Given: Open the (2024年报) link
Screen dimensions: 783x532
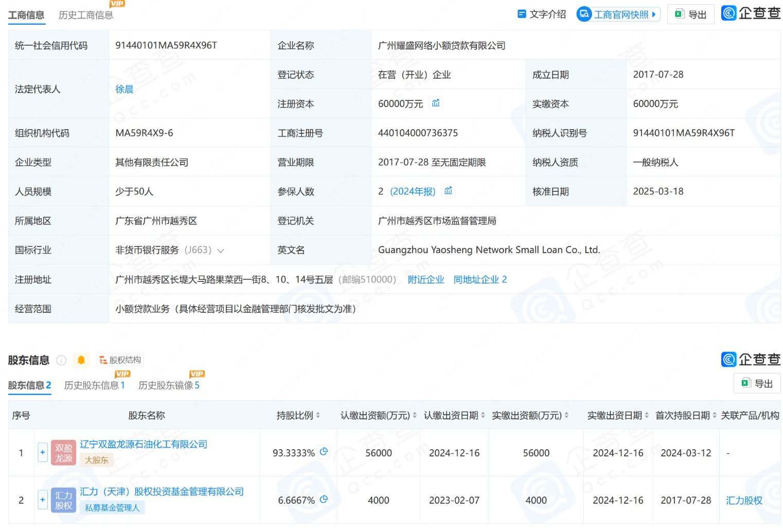Looking at the screenshot, I should [413, 191].
